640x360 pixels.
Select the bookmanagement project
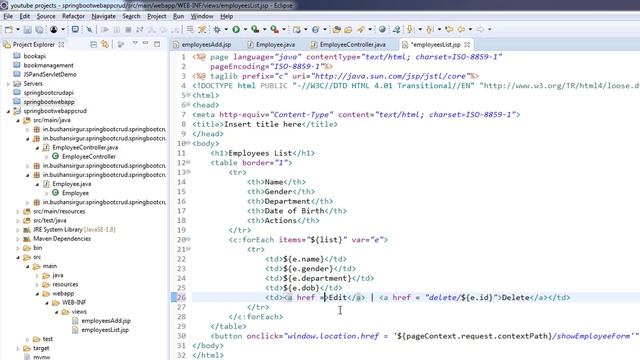(48, 65)
